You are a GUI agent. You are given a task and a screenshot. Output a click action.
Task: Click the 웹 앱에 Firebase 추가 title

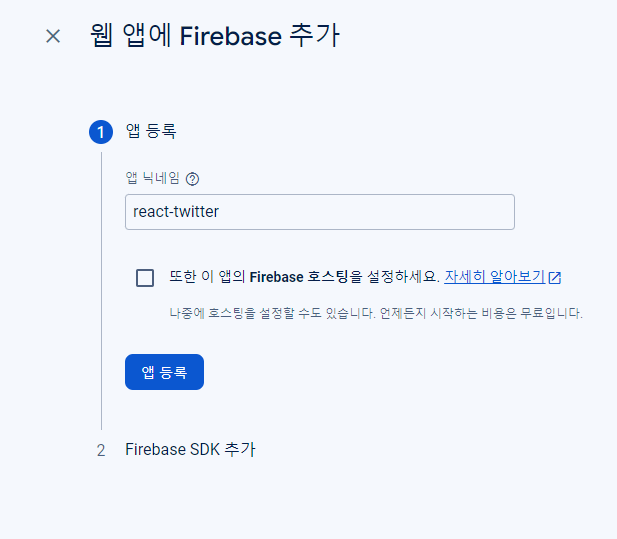215,35
